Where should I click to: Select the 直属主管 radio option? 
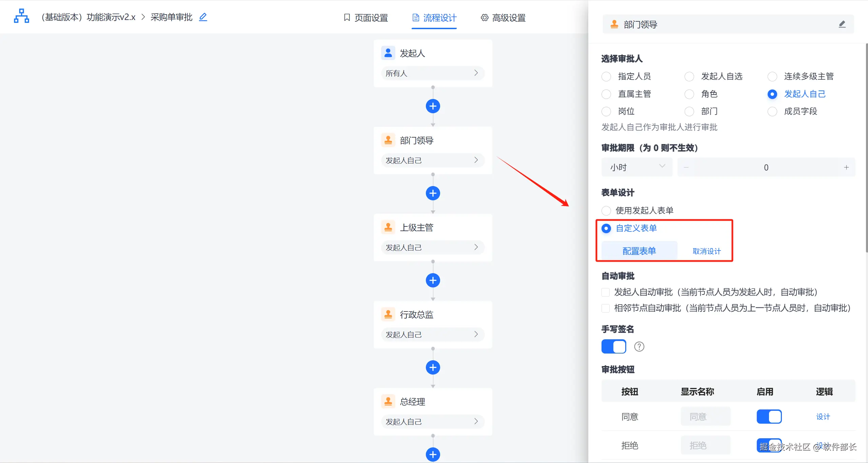pyautogui.click(x=606, y=94)
